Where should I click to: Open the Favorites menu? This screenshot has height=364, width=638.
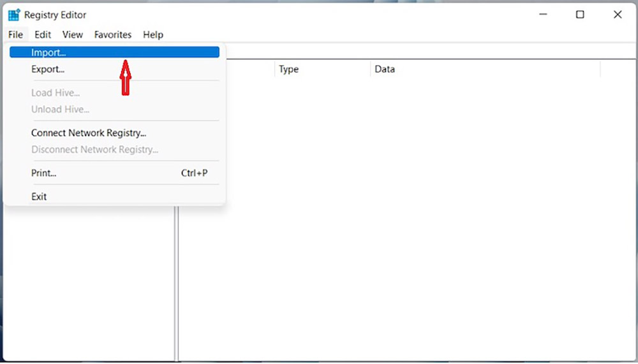(x=113, y=34)
